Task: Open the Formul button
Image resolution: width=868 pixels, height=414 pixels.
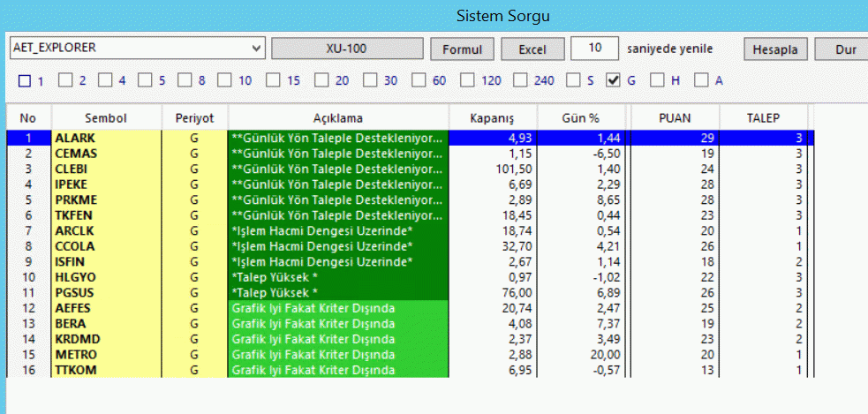Action: pyautogui.click(x=462, y=49)
